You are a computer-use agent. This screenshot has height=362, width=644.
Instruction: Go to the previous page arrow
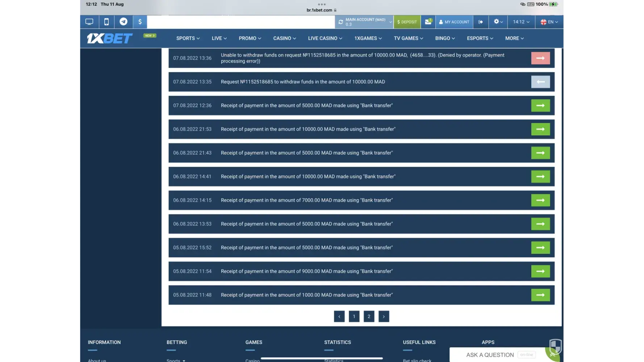(339, 316)
